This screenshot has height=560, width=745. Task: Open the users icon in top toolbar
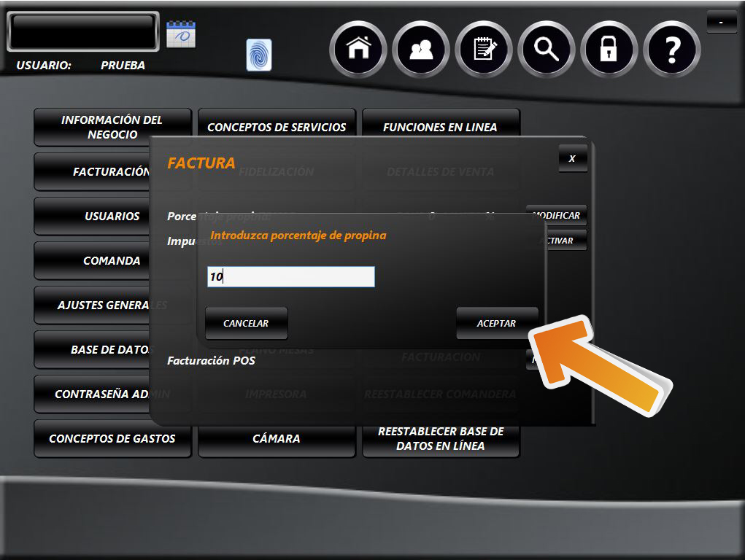pos(421,50)
